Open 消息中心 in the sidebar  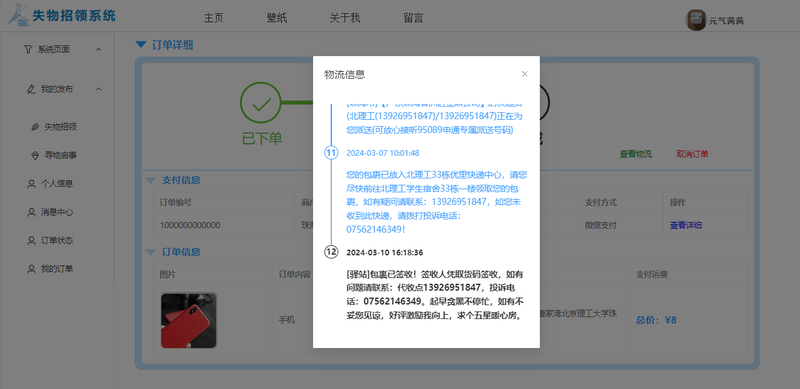point(57,212)
